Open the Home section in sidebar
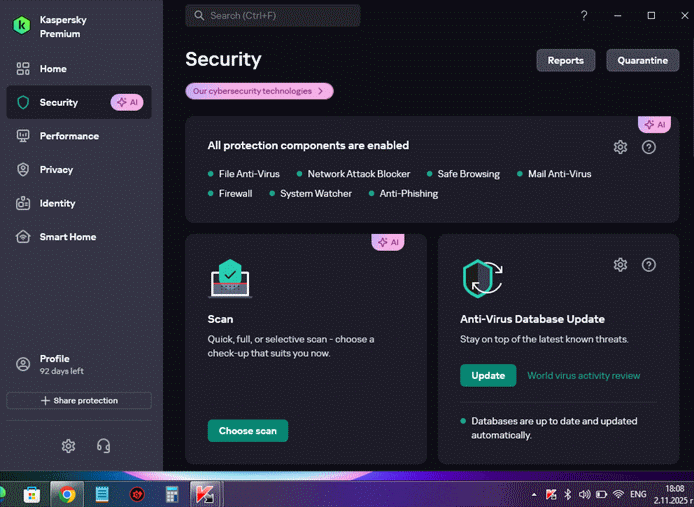The height and width of the screenshot is (507, 694). click(x=79, y=69)
